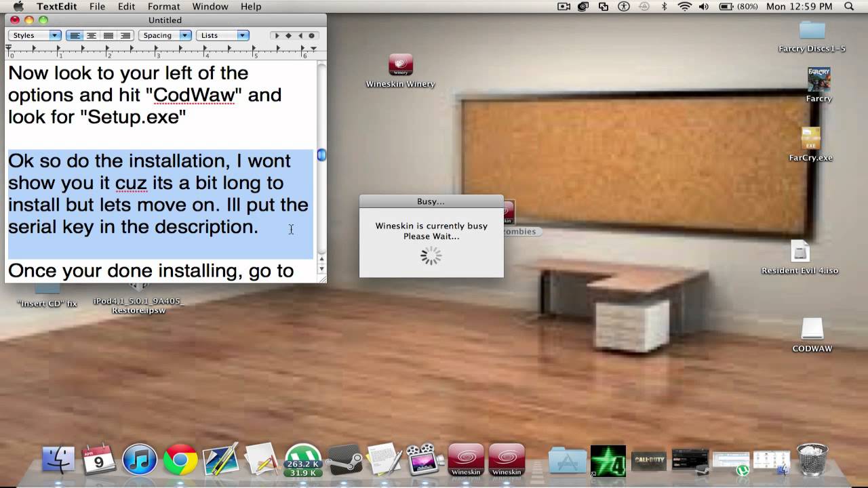Open iCal calendar from the Dock
This screenshot has width=868, height=488.
pos(99,460)
